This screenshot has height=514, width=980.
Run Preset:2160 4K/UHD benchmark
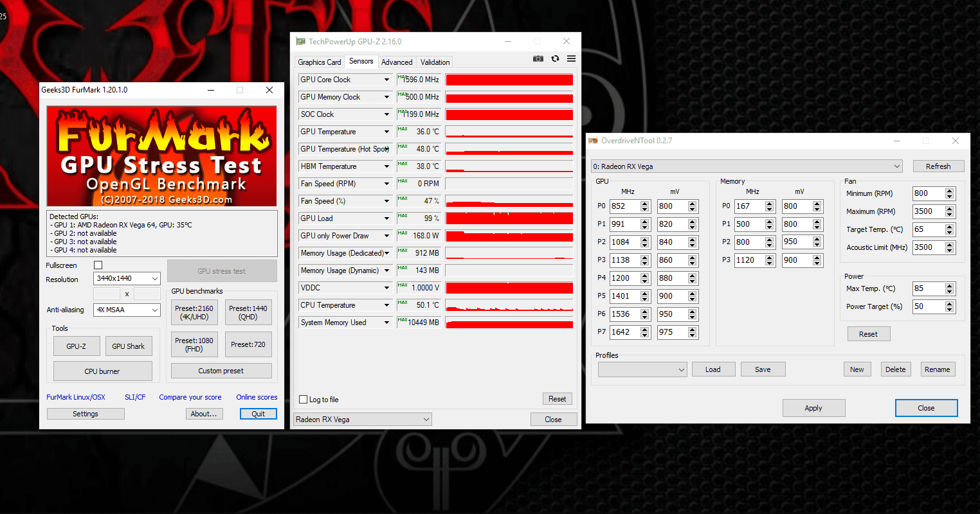click(x=194, y=312)
